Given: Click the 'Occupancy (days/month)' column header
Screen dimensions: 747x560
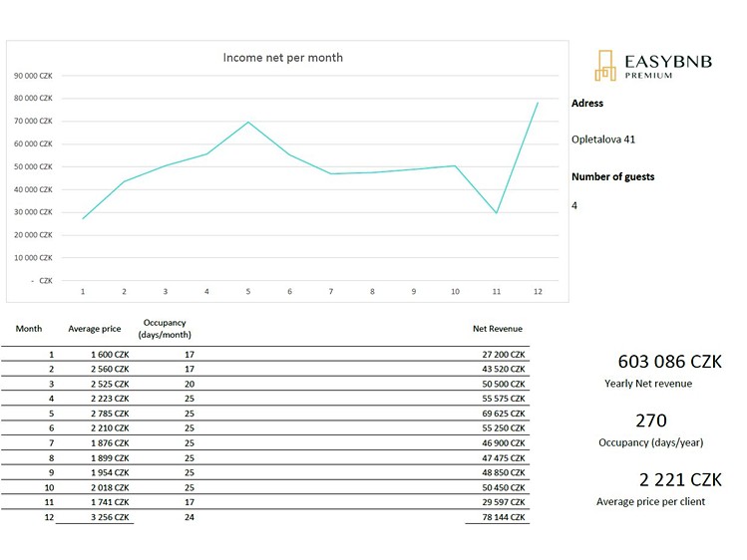Looking at the screenshot, I should tap(165, 329).
